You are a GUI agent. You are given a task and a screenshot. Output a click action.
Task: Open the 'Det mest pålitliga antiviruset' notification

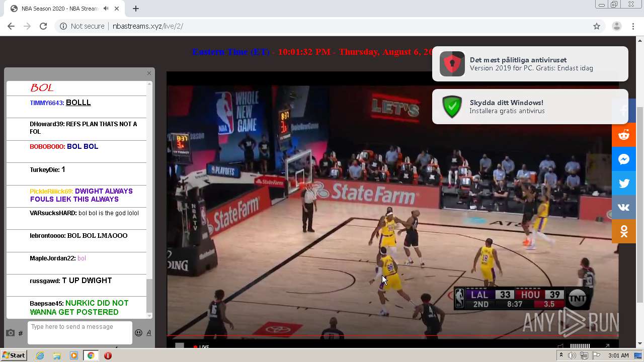[530, 64]
